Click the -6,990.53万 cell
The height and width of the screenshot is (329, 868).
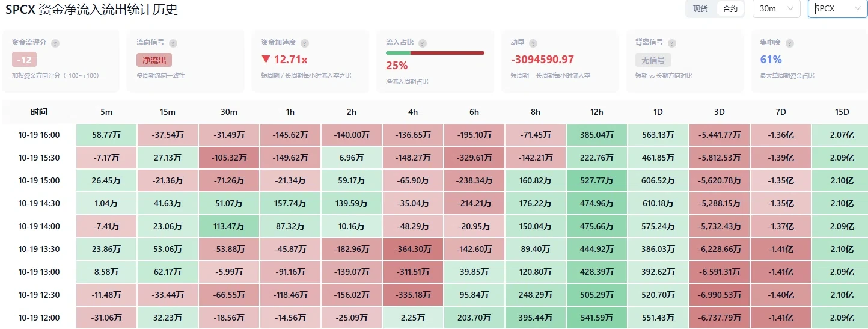pos(720,295)
